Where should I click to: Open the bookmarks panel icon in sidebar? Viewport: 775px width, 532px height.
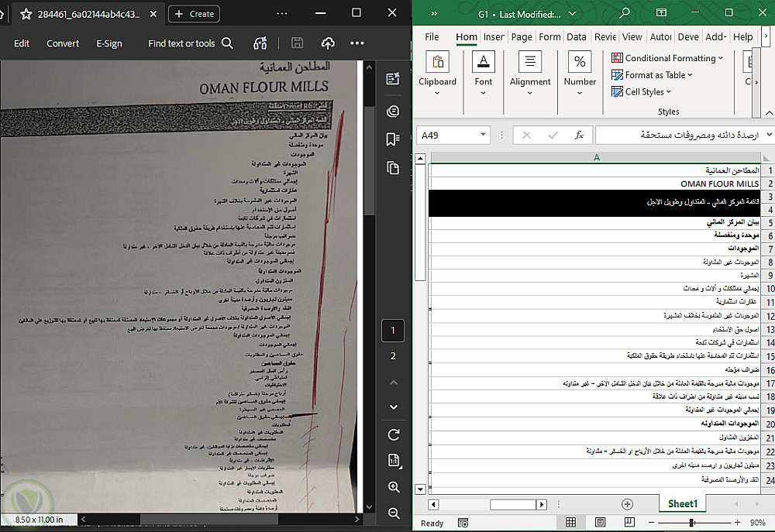tap(393, 140)
